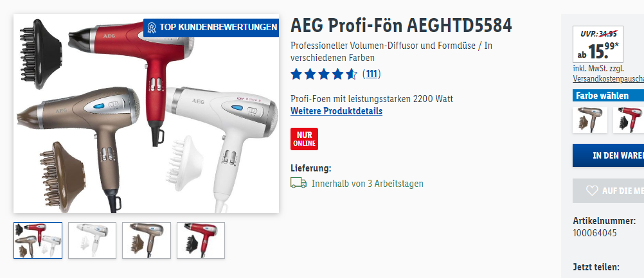Select the brown hair dryer color swatch

[x=590, y=119]
